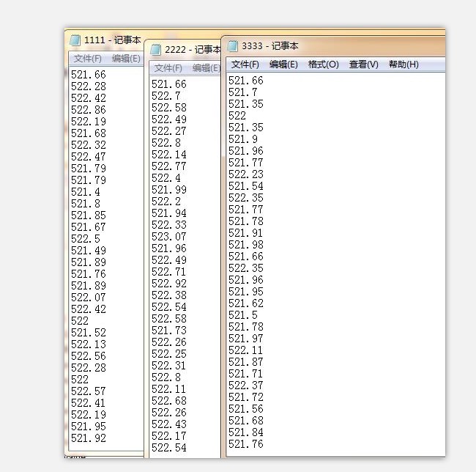Viewport: 476px width, 472px height.
Task: Click value 522.41 in the 1111 window
Action: pyautogui.click(x=89, y=403)
